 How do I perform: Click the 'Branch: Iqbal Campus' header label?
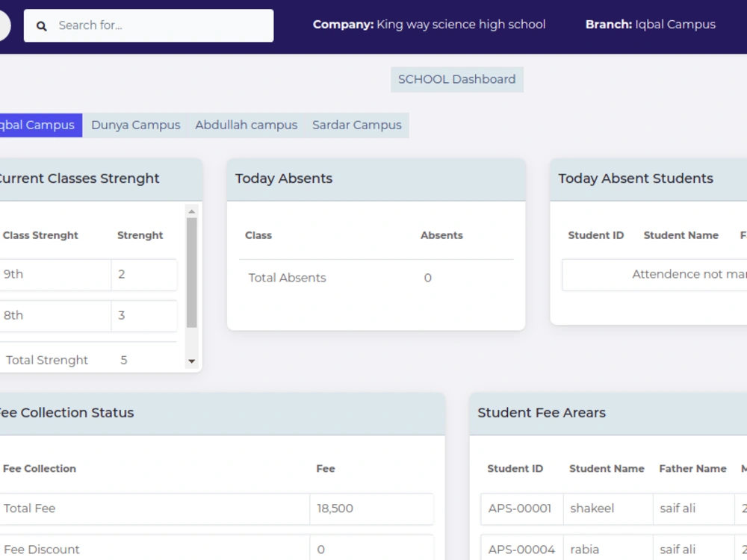coord(651,25)
